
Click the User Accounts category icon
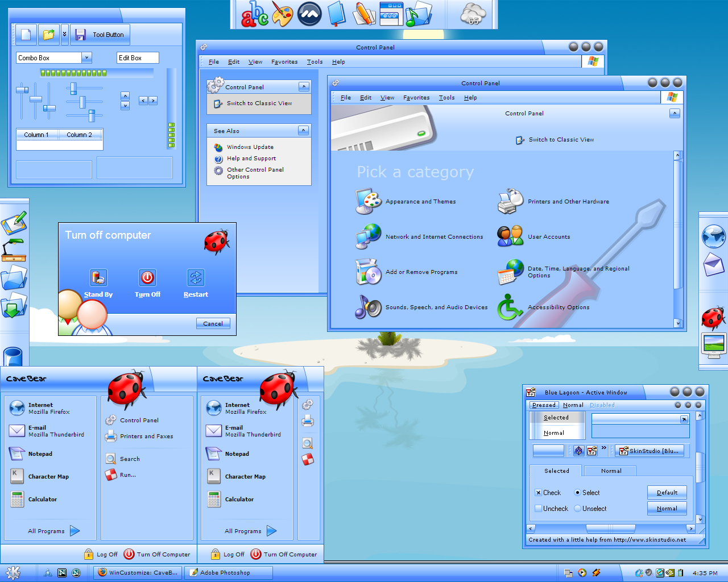(x=510, y=236)
